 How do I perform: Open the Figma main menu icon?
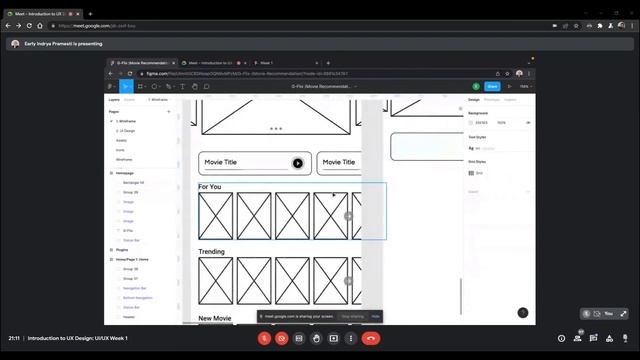tap(110, 87)
